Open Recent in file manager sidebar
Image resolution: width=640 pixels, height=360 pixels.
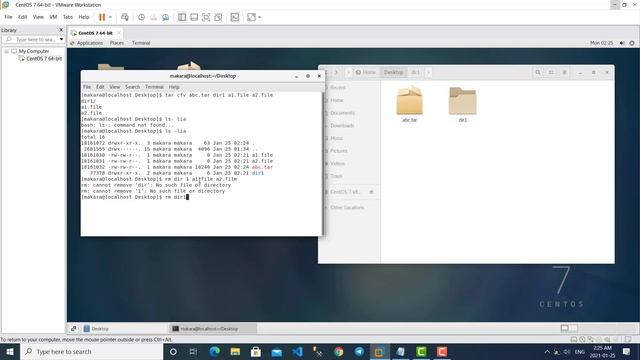click(x=338, y=87)
